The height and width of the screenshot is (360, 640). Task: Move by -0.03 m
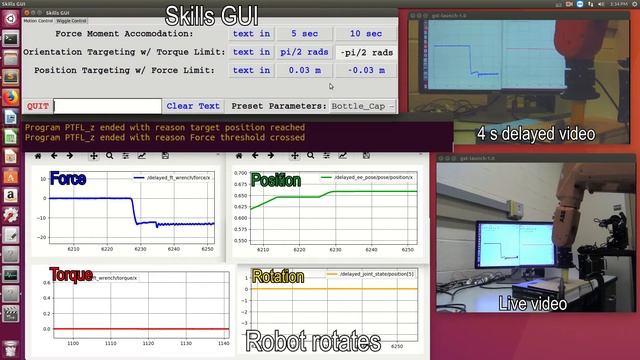366,71
